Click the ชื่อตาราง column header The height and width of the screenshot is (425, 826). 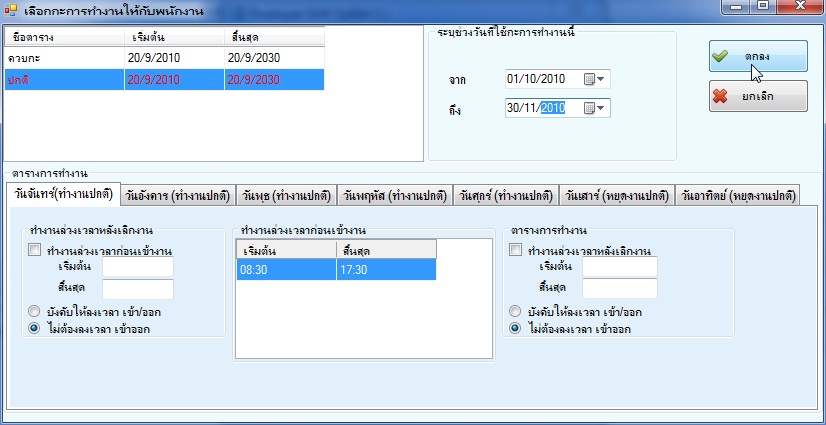pyautogui.click(x=65, y=37)
